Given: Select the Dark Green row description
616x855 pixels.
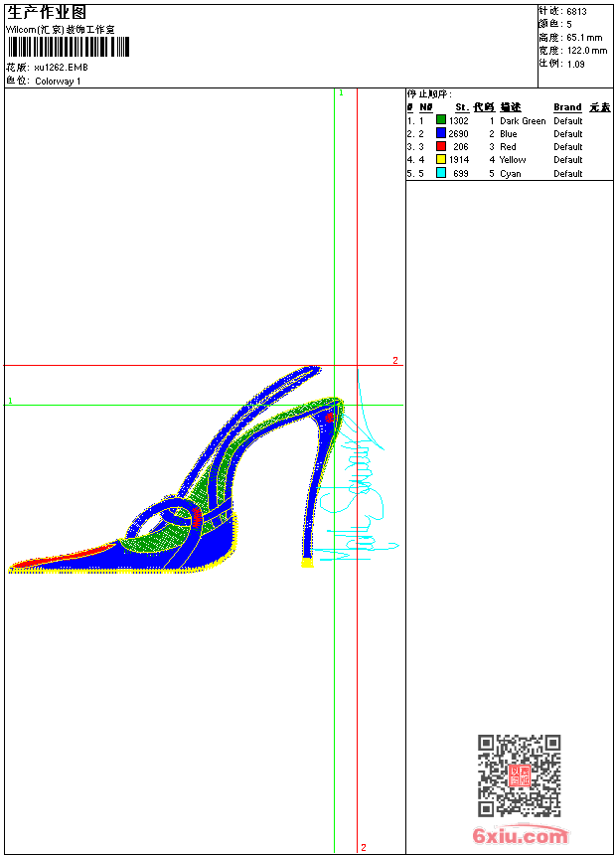Looking at the screenshot, I should point(523,120).
